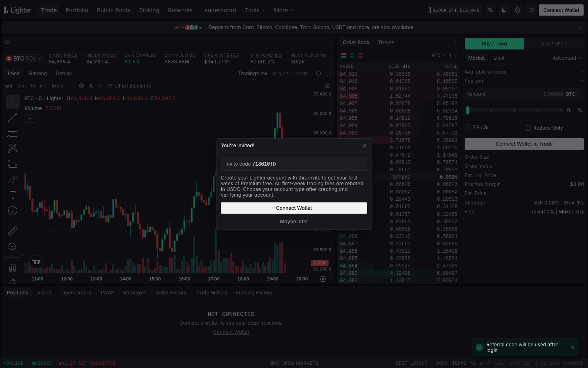Select the crosshair cursor tool
The height and width of the screenshot is (368, 588).
click(13, 101)
